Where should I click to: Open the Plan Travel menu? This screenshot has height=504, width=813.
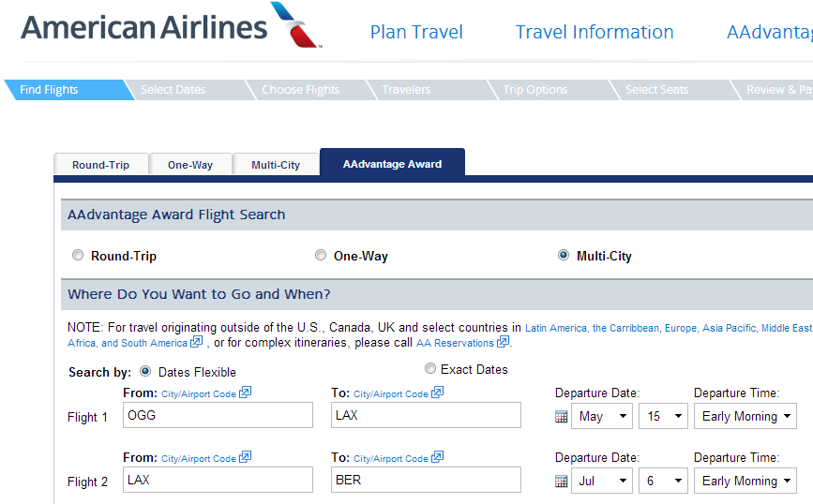[x=416, y=32]
